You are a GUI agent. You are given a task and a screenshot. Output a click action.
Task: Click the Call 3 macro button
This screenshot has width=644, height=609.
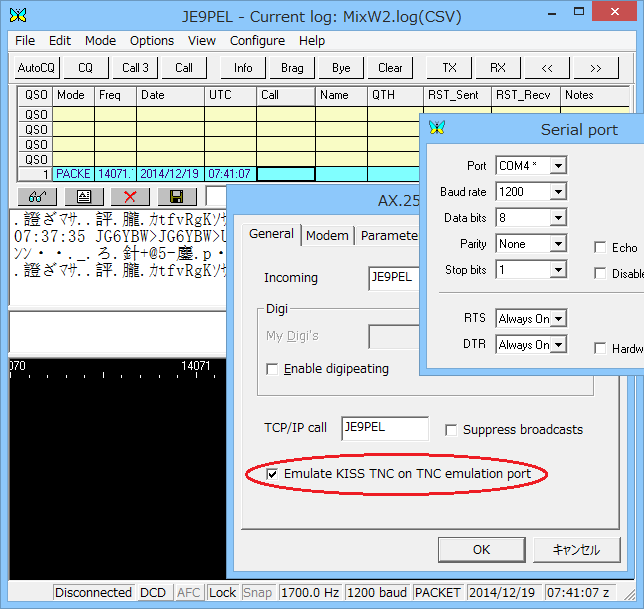(135, 68)
